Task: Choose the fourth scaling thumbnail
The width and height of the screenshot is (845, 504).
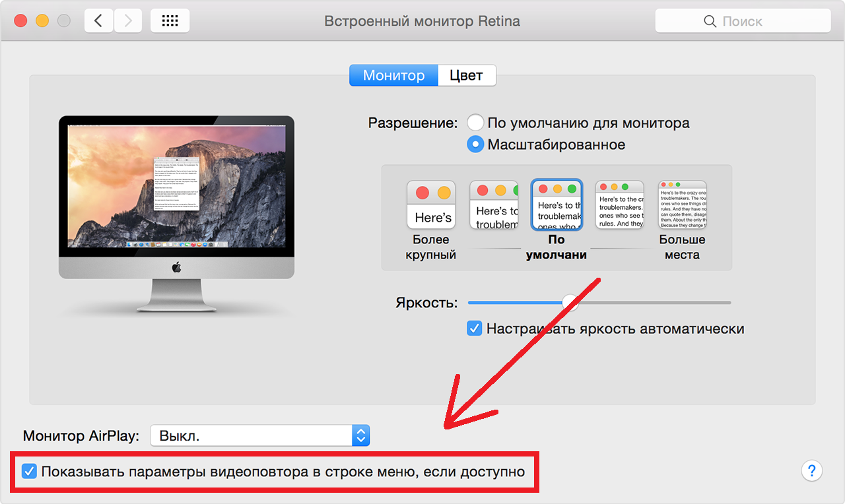Action: 619,205
